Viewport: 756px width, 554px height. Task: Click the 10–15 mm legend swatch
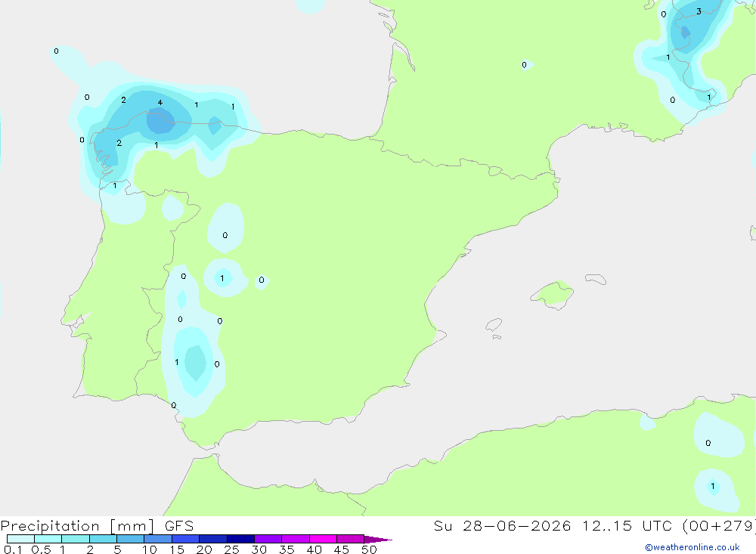pyautogui.click(x=158, y=539)
